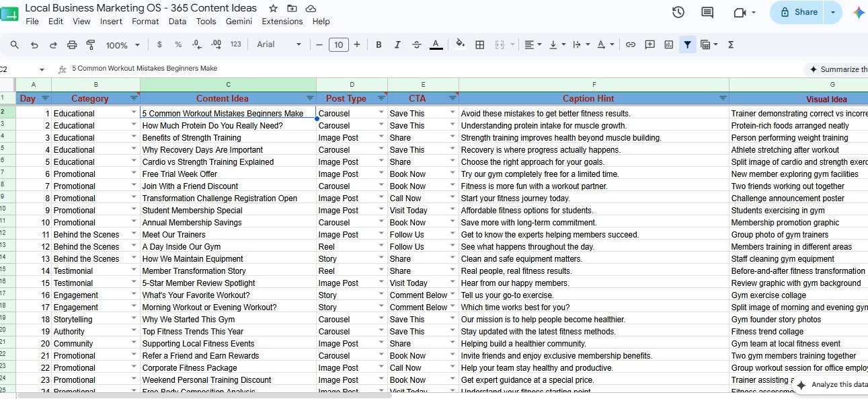Screen dimensions: 868x399
Task: Check cloud save status icon
Action: pyautogui.click(x=311, y=9)
